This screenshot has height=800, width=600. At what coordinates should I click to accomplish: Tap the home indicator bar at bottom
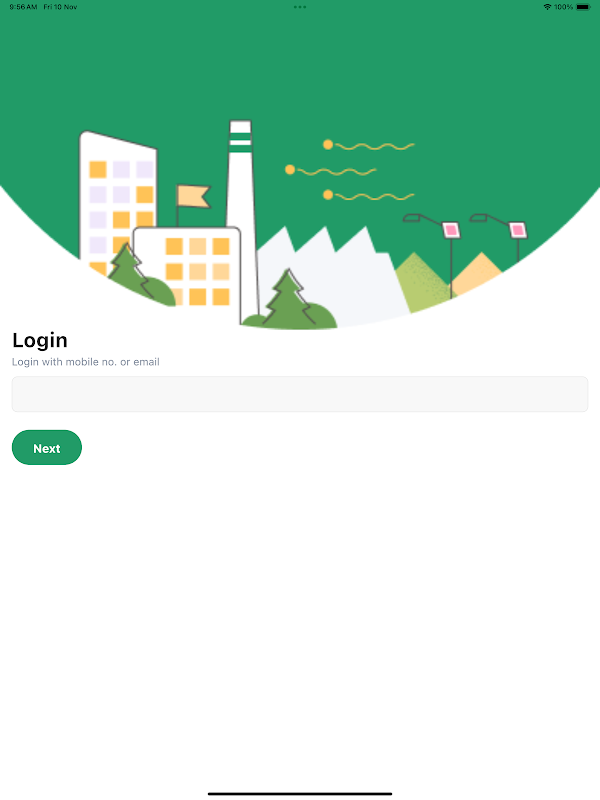click(x=300, y=793)
